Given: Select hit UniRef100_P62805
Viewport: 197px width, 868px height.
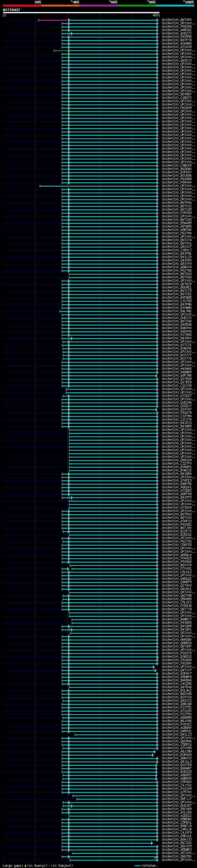Looking at the screenshot, I should 176,108.
